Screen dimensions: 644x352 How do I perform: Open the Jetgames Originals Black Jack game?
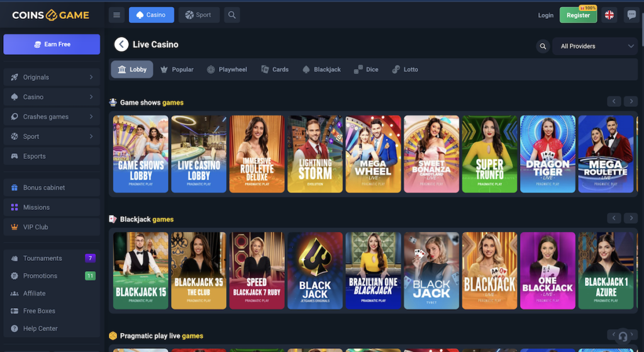pyautogui.click(x=315, y=271)
